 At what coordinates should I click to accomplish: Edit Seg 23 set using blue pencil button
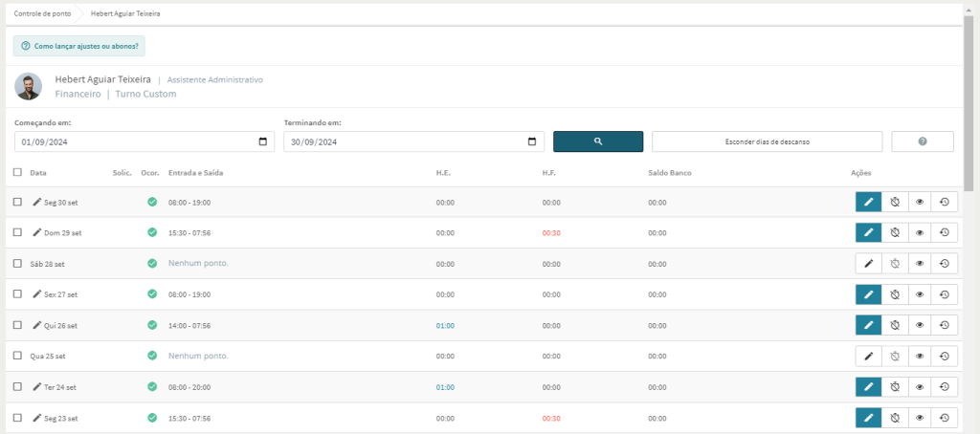coord(868,418)
